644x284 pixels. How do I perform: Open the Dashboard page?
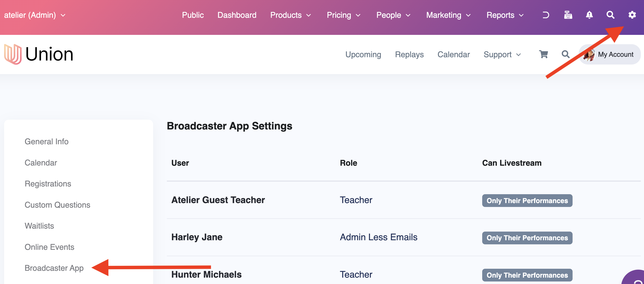point(237,15)
